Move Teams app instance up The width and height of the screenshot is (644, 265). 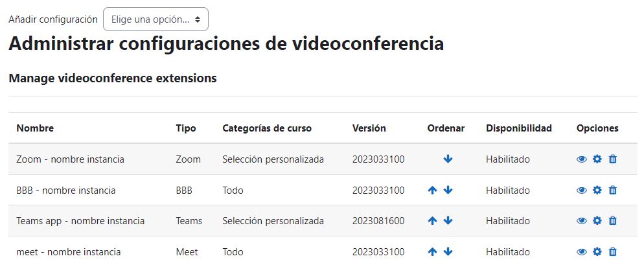432,221
